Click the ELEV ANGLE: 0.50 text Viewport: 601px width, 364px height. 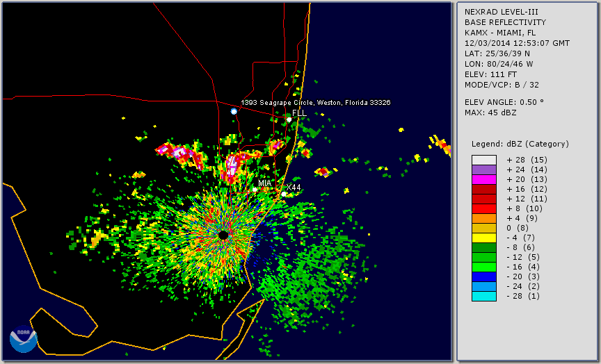point(504,102)
